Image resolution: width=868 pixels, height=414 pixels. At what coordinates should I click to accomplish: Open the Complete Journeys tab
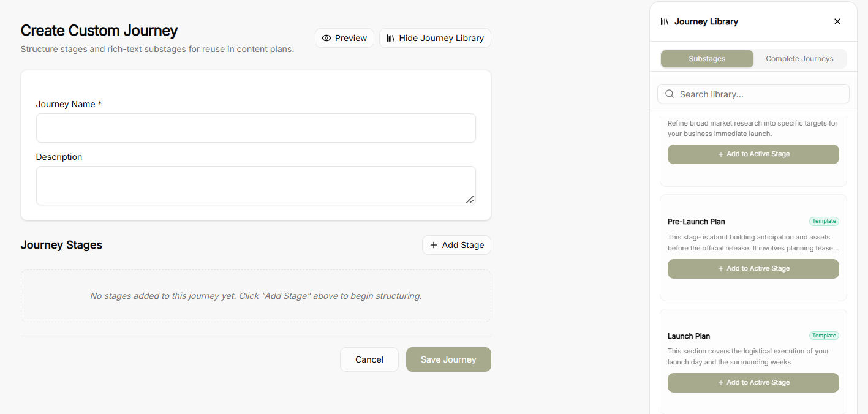coord(799,59)
